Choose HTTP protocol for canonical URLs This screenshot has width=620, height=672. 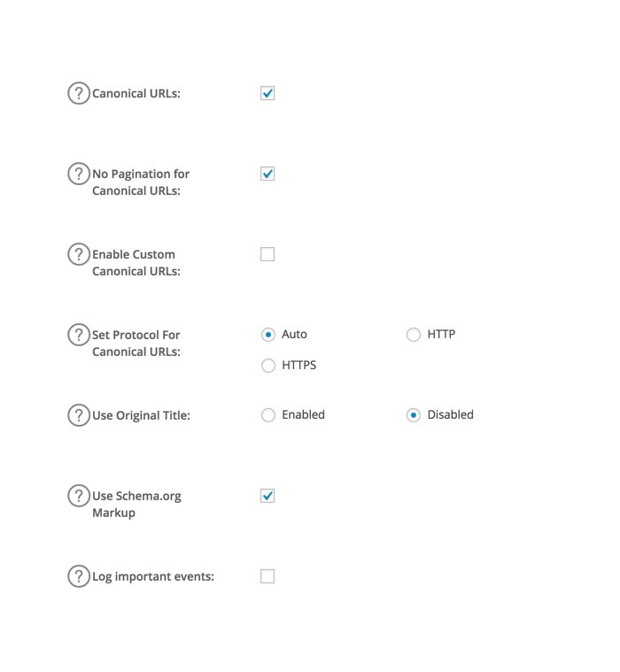pos(414,335)
